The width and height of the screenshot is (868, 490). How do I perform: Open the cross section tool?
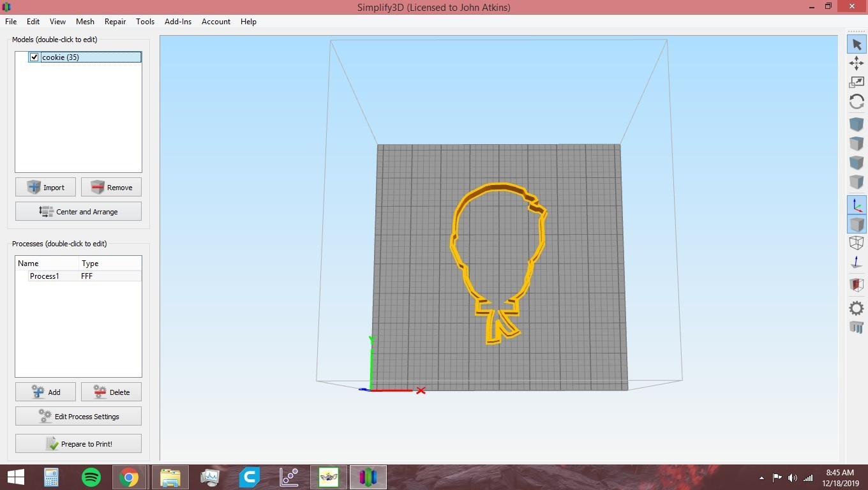click(x=857, y=285)
